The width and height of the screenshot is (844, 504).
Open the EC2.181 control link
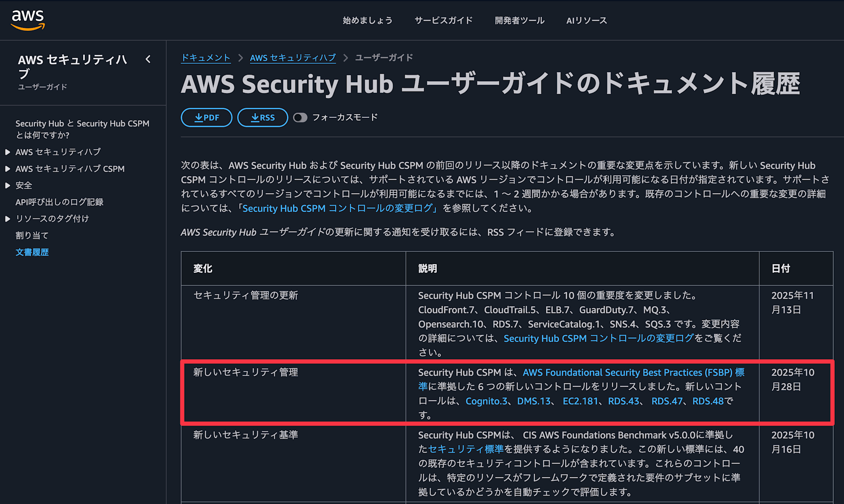coord(580,401)
